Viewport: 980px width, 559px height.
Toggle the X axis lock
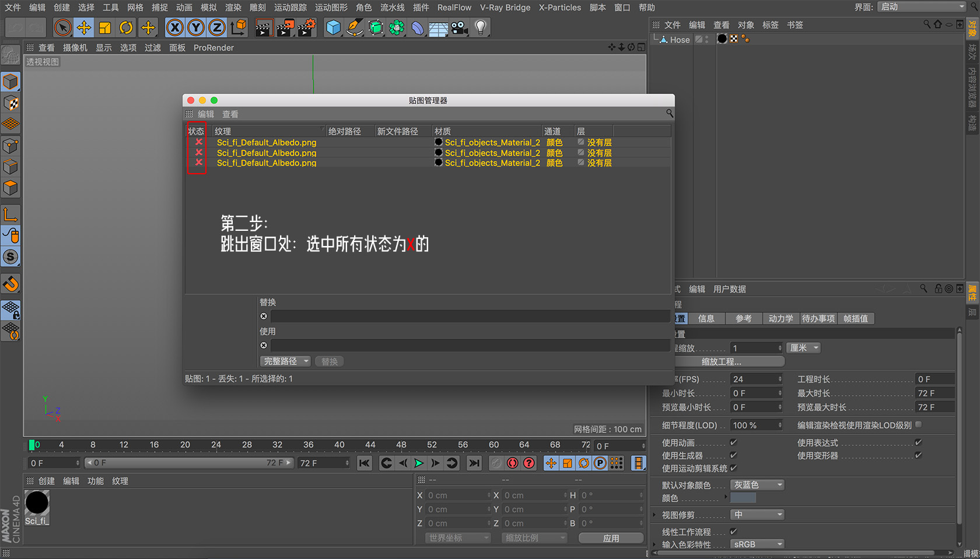175,27
